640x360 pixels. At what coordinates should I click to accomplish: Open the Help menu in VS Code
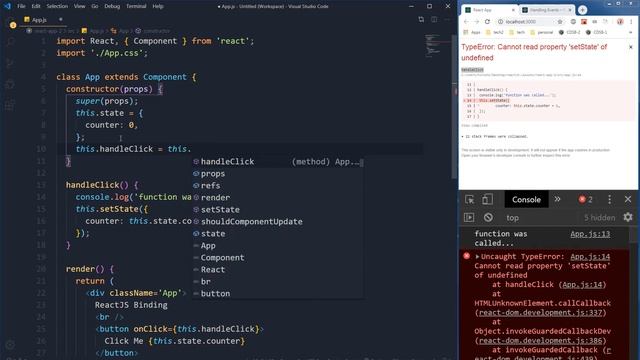click(x=158, y=6)
